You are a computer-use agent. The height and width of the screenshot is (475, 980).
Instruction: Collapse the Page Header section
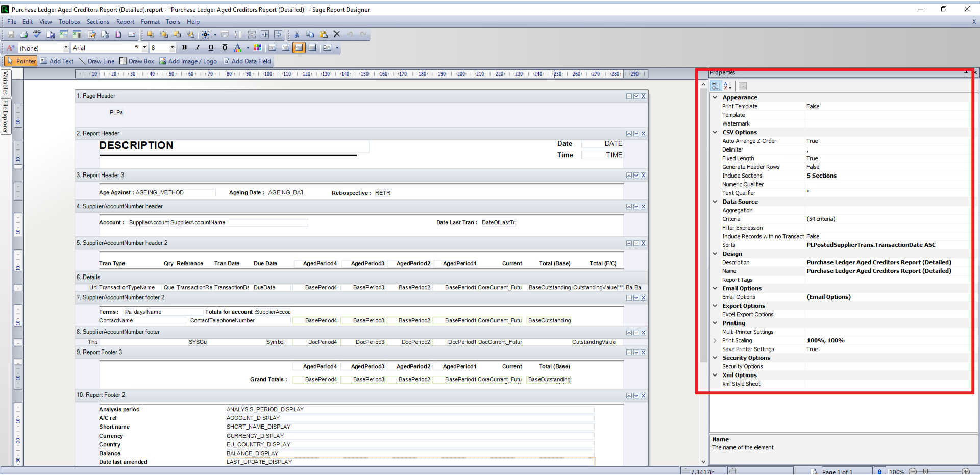coord(629,96)
